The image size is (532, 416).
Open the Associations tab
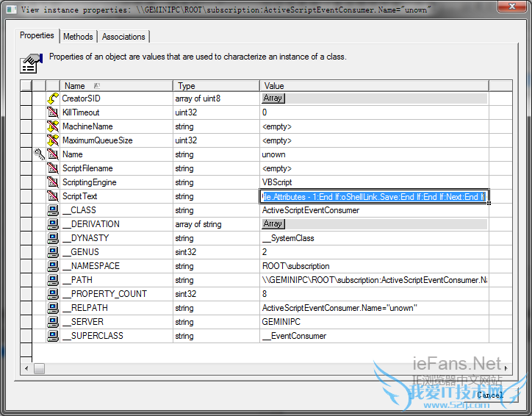pyautogui.click(x=123, y=37)
